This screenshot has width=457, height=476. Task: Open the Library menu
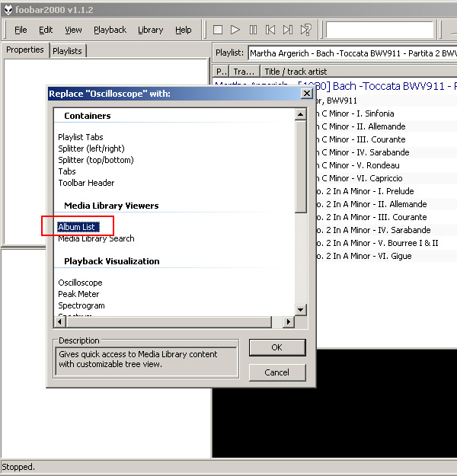tap(150, 30)
